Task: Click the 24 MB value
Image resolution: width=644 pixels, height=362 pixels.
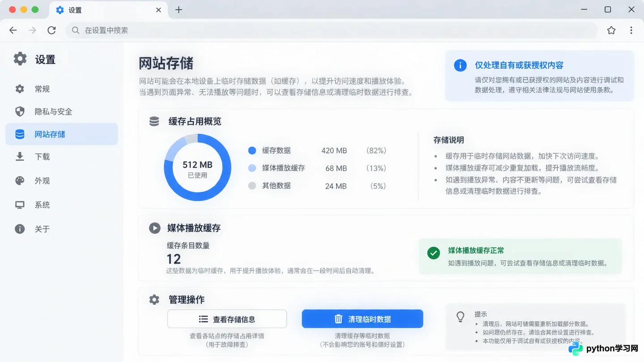Action: tap(336, 186)
